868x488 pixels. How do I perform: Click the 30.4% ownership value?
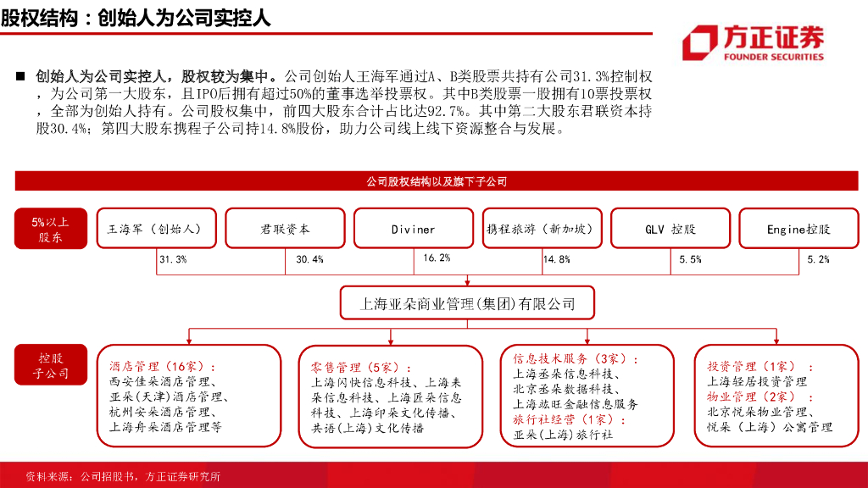[309, 259]
